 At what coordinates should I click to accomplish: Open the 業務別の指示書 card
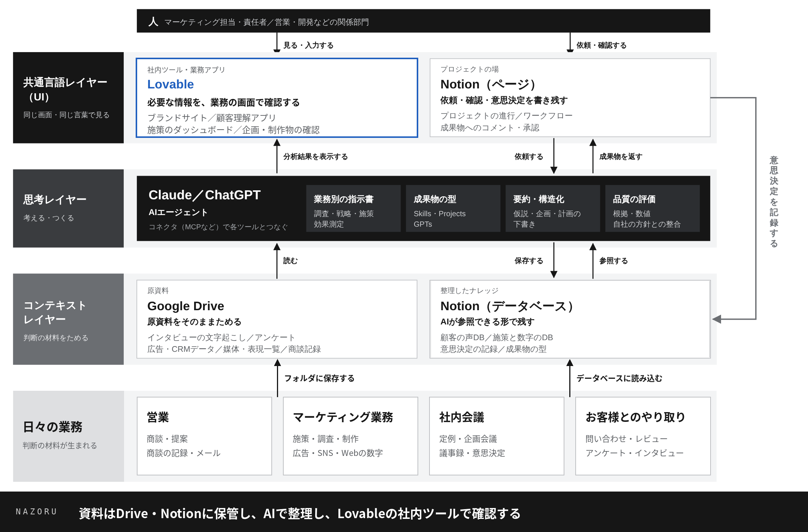pyautogui.click(x=353, y=208)
